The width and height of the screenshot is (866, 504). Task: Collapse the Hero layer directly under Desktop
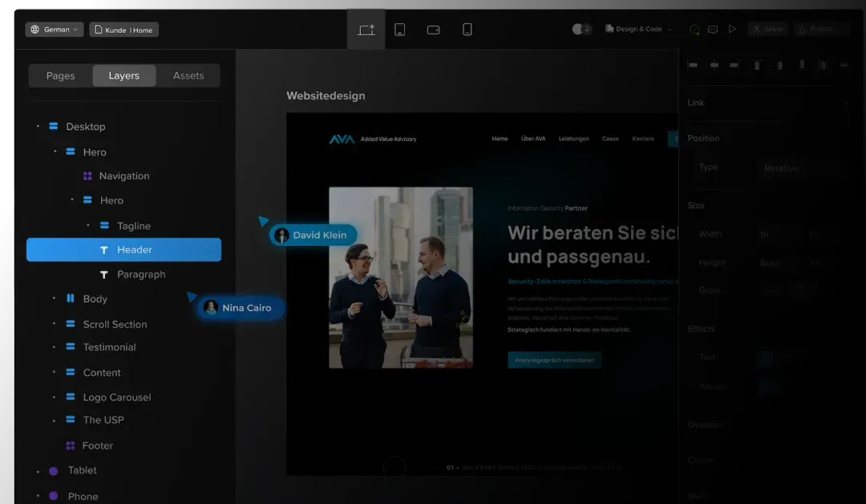(x=55, y=151)
